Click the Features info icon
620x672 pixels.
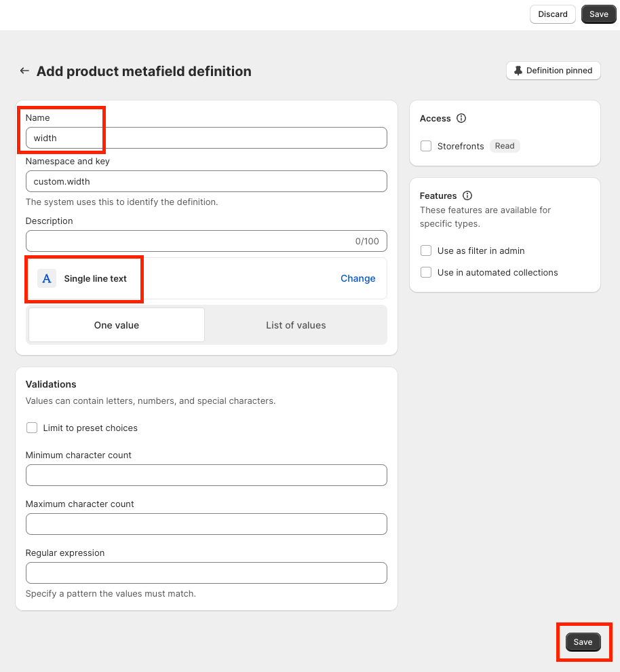point(467,195)
